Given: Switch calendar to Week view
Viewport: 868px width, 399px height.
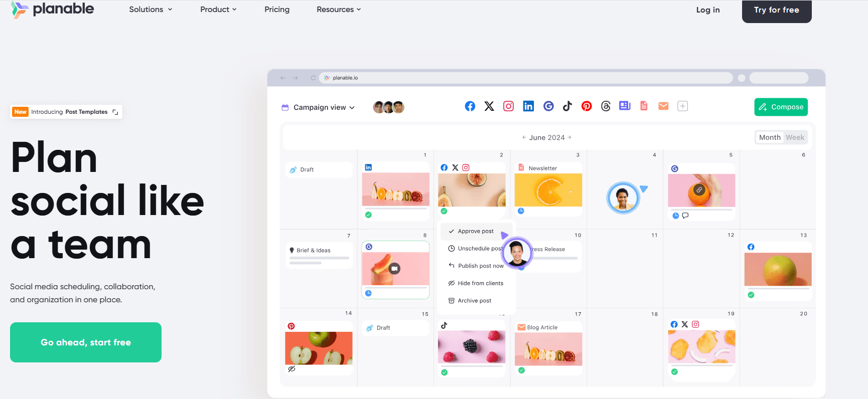Looking at the screenshot, I should point(795,137).
